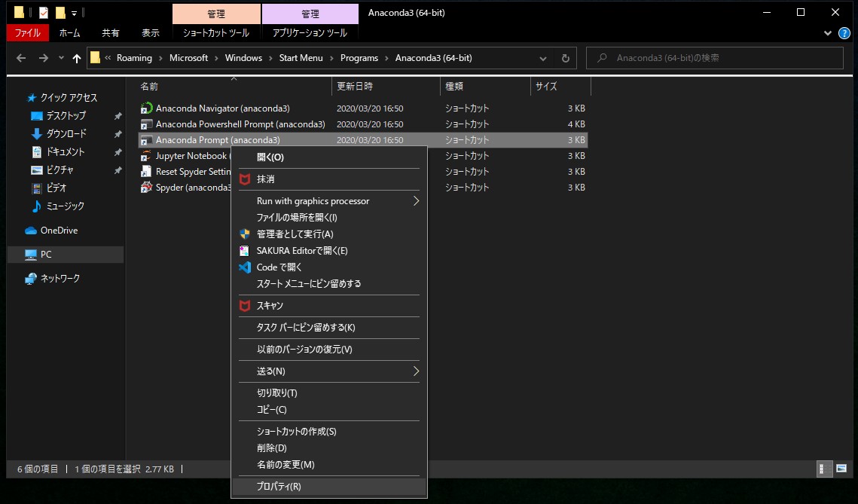Open プロパティ(R) from context menu
This screenshot has height=504, width=858.
click(x=329, y=487)
